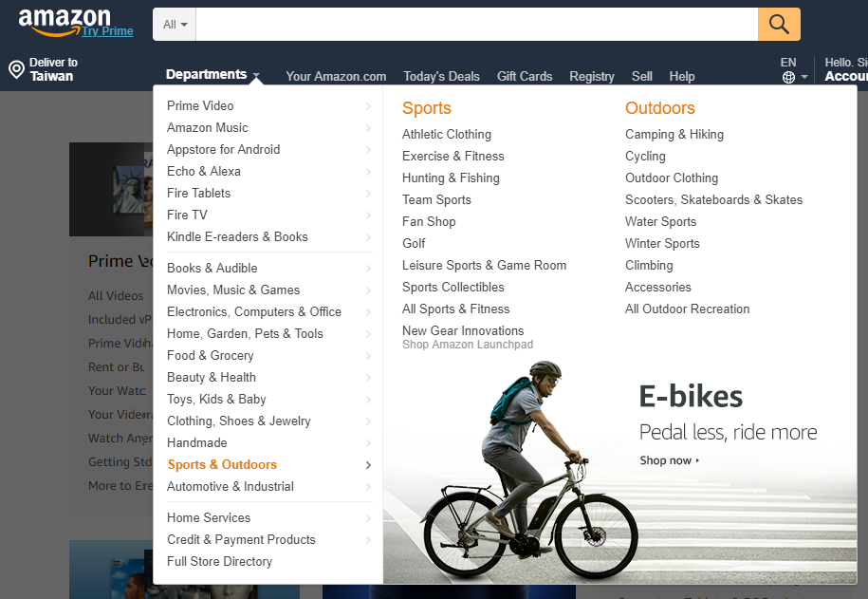Open Exercise & Fitness link

click(452, 157)
